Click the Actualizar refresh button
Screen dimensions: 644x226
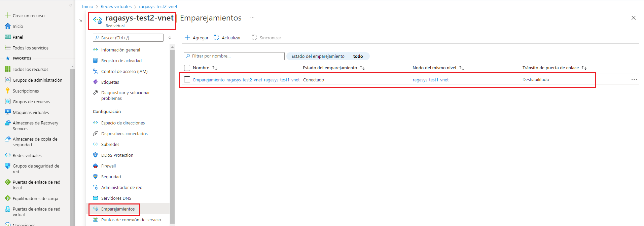(x=227, y=38)
